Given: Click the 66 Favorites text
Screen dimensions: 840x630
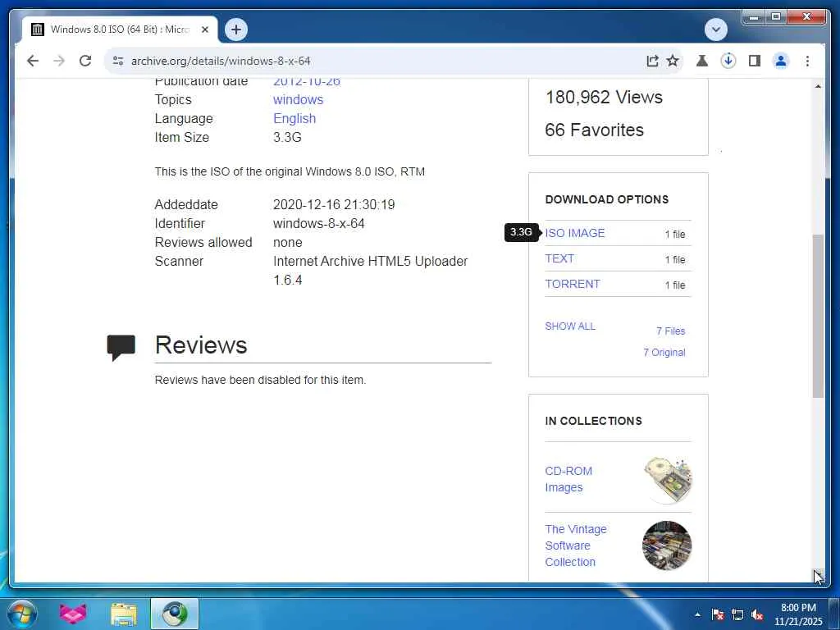Looking at the screenshot, I should coord(594,130).
